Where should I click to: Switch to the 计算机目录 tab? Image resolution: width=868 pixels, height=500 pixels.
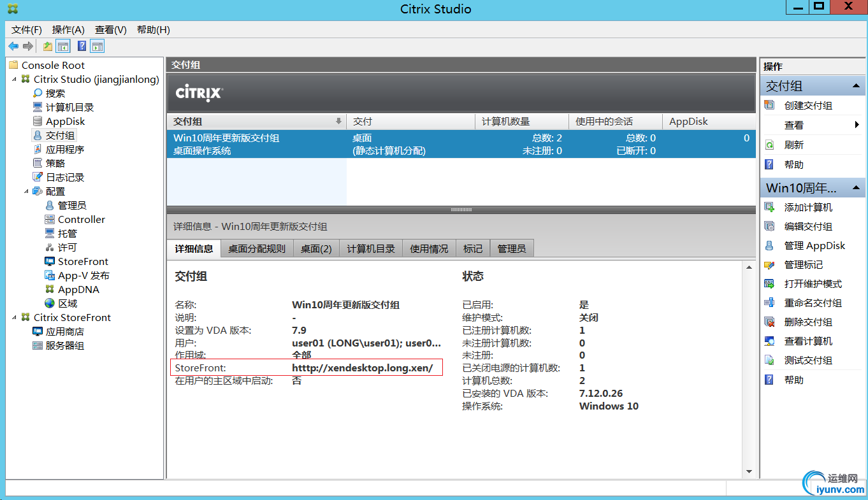[371, 249]
